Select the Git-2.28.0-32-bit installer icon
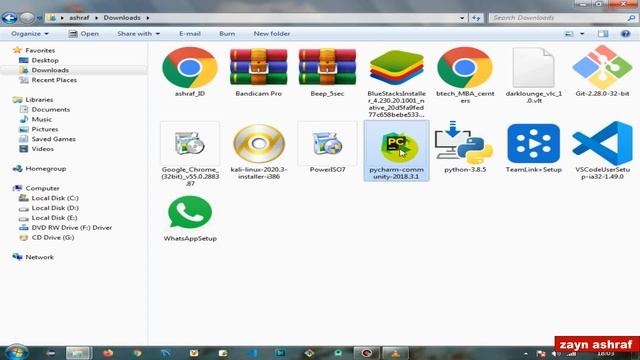The height and width of the screenshot is (360, 640). click(x=602, y=67)
